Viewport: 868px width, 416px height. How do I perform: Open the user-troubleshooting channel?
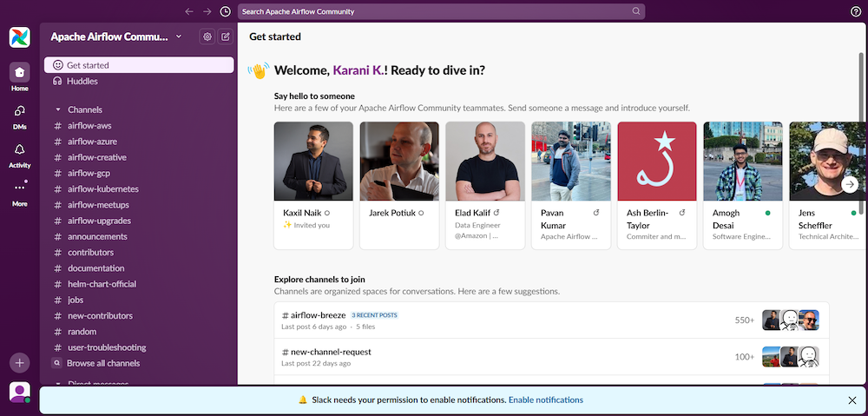point(139,347)
